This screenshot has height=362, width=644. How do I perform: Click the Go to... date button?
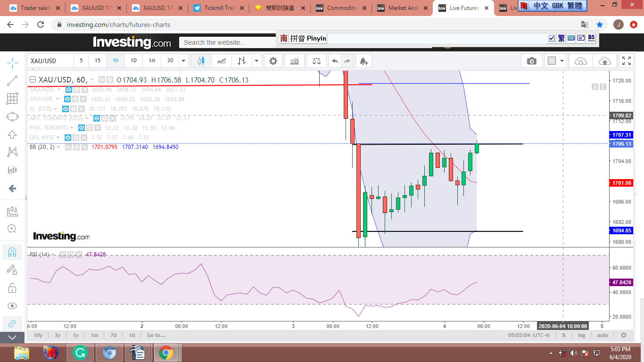pyautogui.click(x=156, y=335)
